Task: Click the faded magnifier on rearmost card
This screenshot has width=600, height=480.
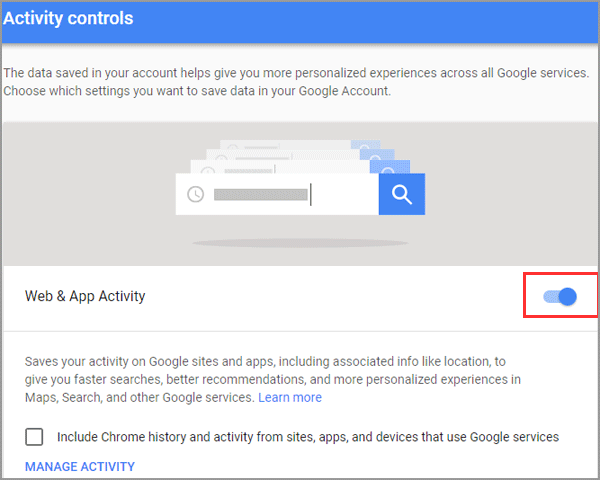Action: point(365,145)
